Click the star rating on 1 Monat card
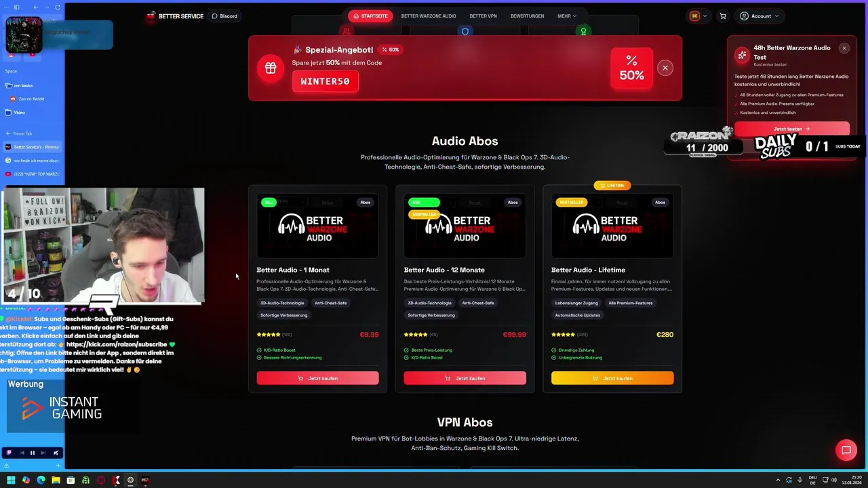This screenshot has height=488, width=868. click(x=269, y=335)
